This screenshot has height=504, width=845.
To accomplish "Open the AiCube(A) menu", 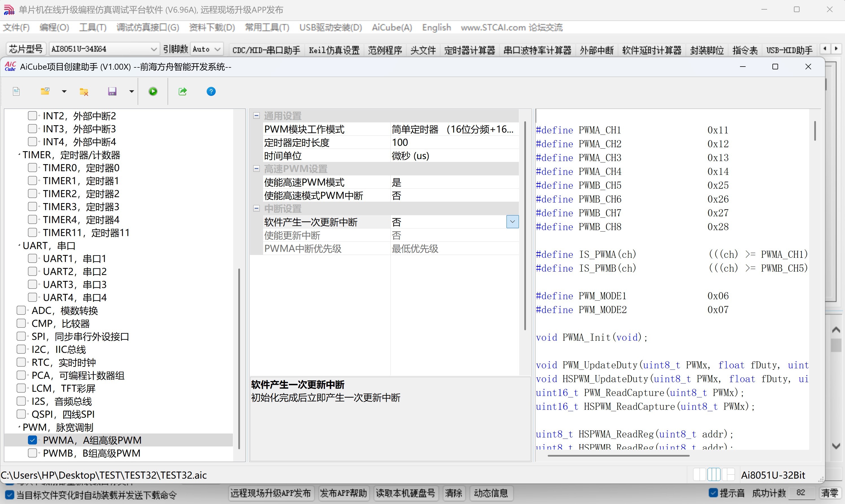I will point(392,28).
